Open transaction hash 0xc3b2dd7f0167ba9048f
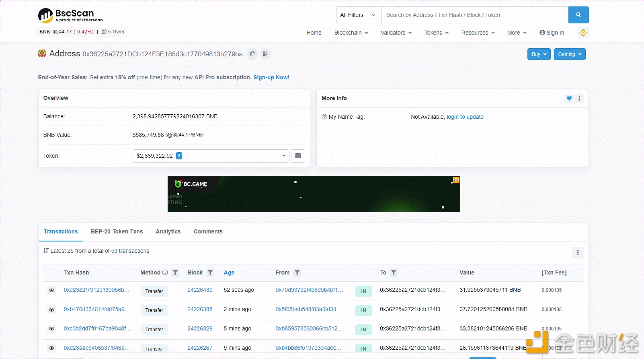 tap(97, 328)
